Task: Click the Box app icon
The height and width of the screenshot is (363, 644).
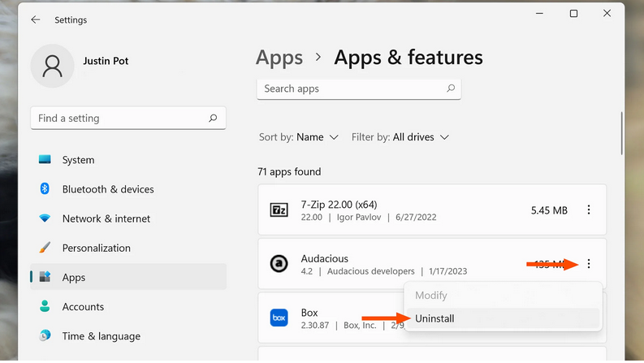Action: pos(279,318)
